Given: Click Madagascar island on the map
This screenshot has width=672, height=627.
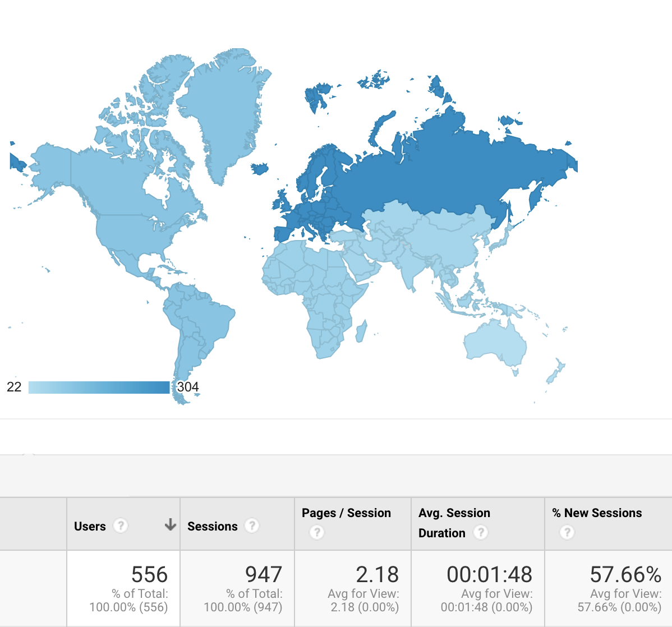Looking at the screenshot, I should click(361, 331).
